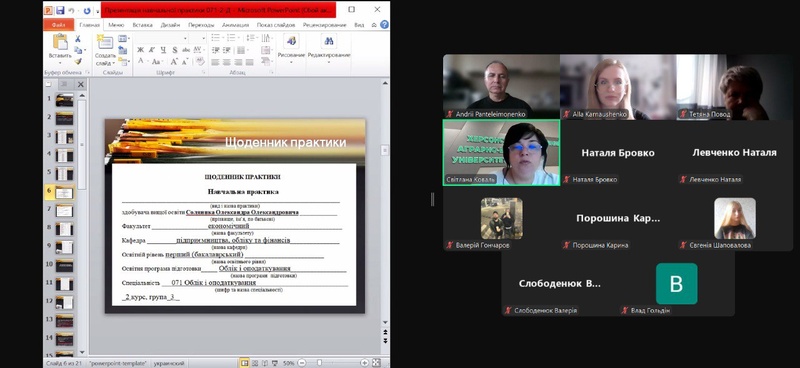Screen dimensions: 800x368
Task: Toggle Underline (Ч) formatting
Action: (163, 50)
